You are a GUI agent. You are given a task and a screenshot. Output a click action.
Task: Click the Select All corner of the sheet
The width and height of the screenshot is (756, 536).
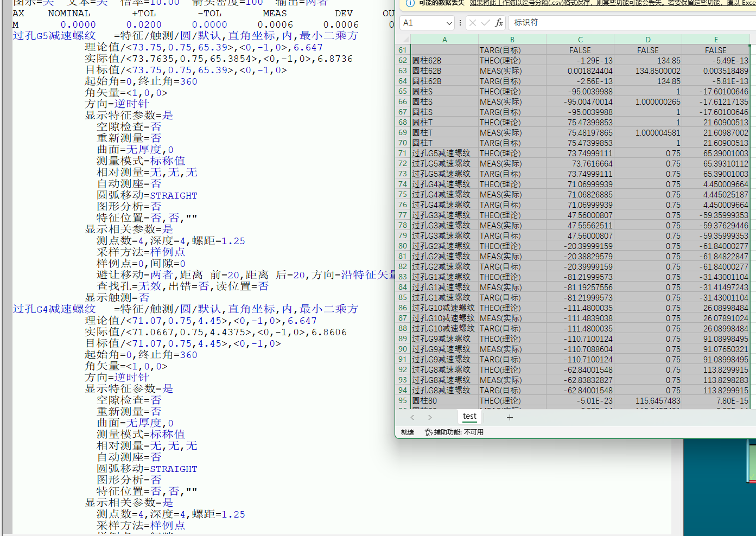[x=403, y=40]
